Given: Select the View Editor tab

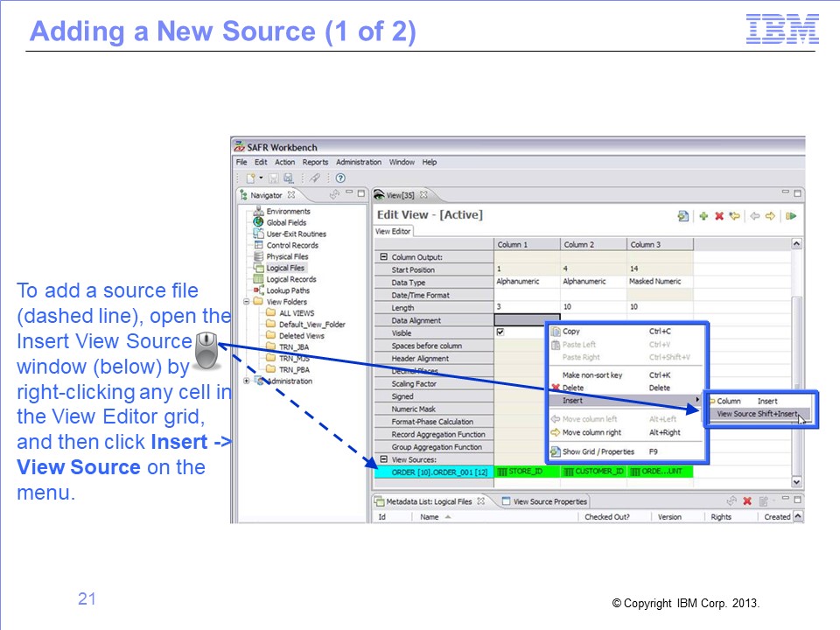Looking at the screenshot, I should pyautogui.click(x=393, y=231).
